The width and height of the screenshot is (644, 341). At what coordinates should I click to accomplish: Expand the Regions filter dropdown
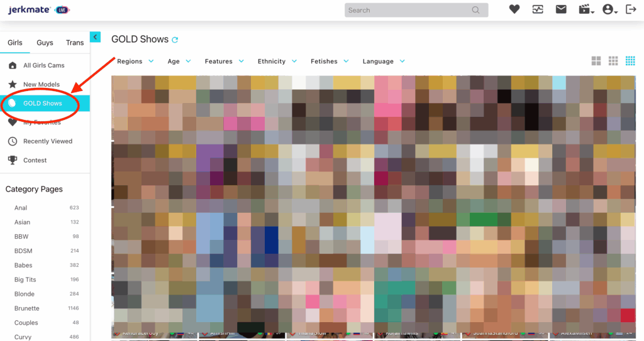(135, 62)
